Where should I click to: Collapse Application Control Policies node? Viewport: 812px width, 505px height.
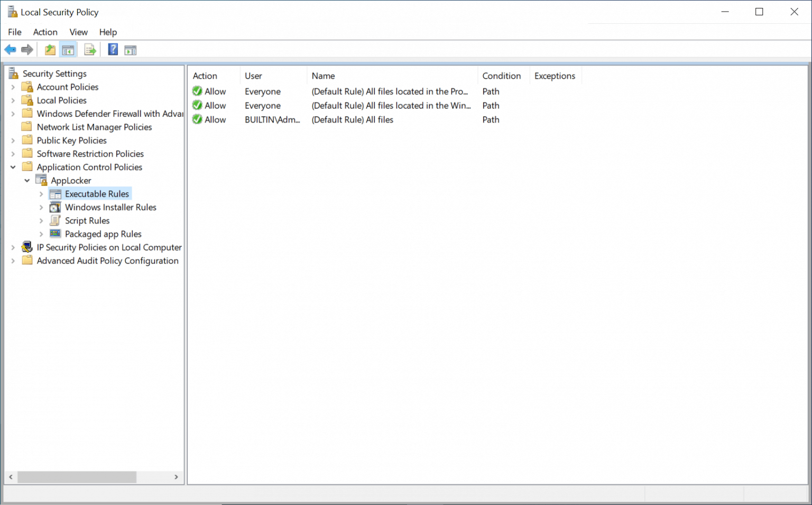pos(13,167)
